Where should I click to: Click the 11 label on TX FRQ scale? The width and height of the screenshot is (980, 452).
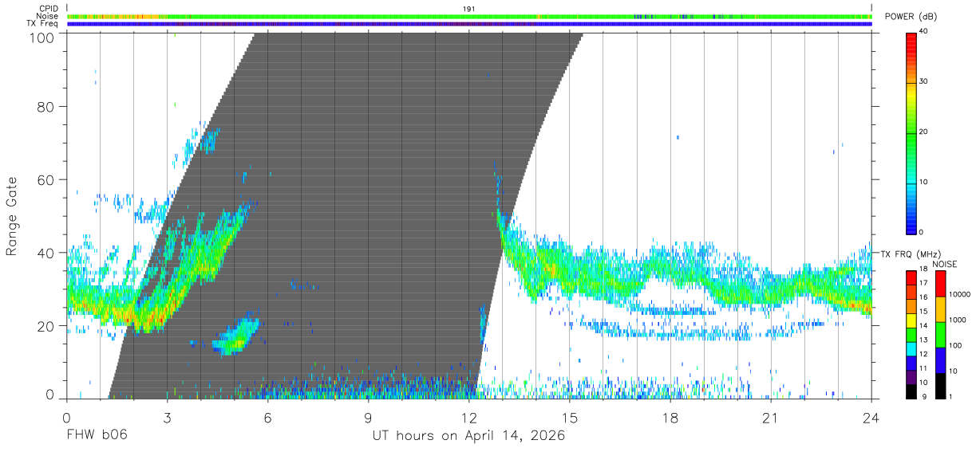pyautogui.click(x=924, y=367)
